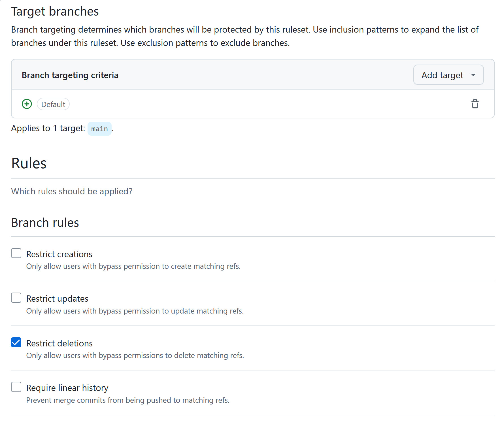Screen dimensions: 504x426
Task: Click the Restrict updates rule label
Action: [57, 298]
